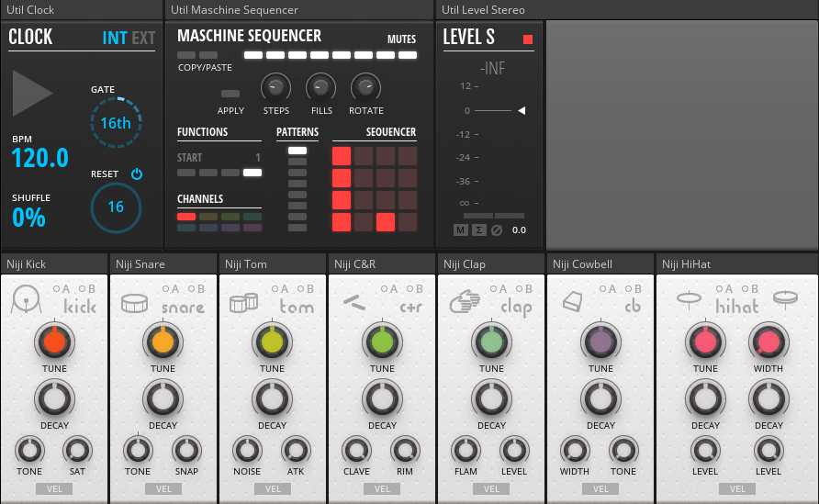Viewport: 819px width, 504px height.
Task: Select the first Functions button under START
Action: pyautogui.click(x=186, y=173)
